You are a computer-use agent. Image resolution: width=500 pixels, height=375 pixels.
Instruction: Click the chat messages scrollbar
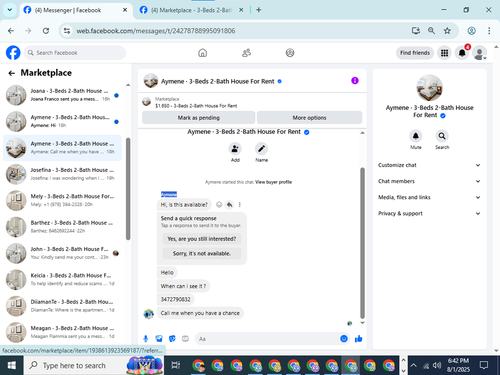coord(362,243)
